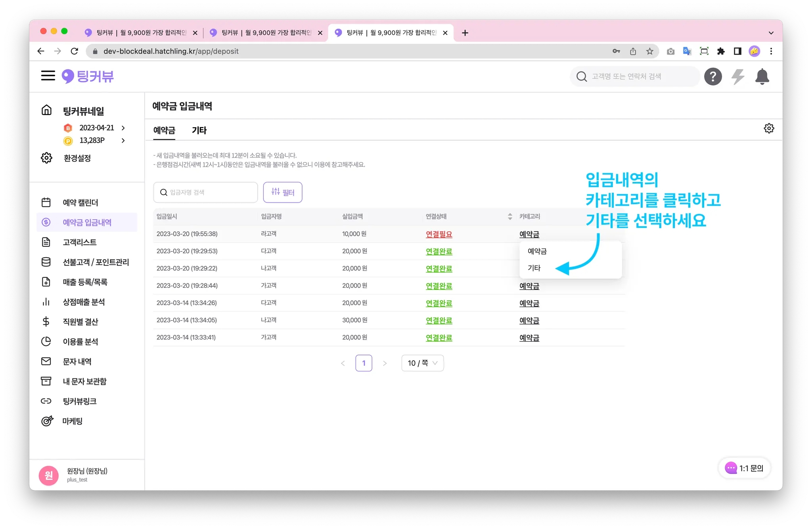Select page 1 pagination button
Image resolution: width=812 pixels, height=529 pixels.
click(x=364, y=363)
